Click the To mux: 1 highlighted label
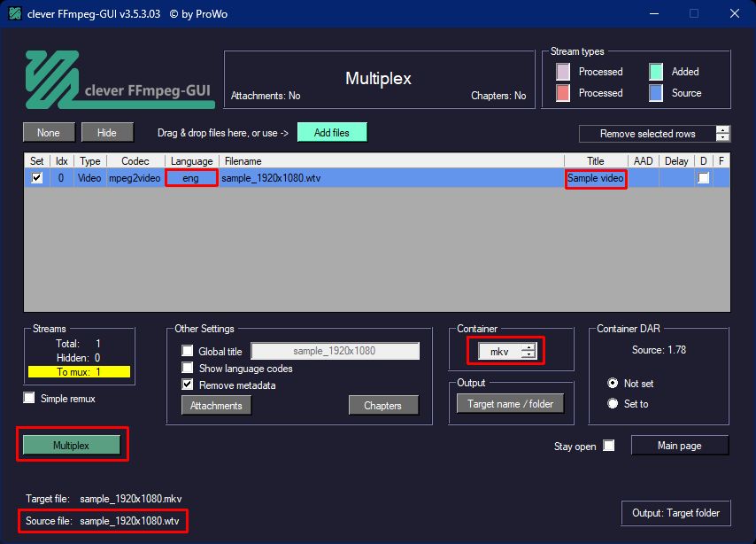Screen dimensions: 756x544 (79, 372)
